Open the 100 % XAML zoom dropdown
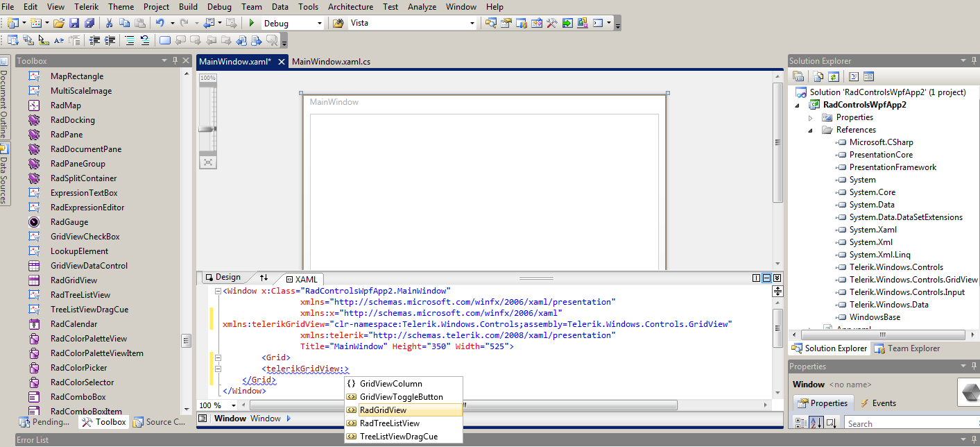This screenshot has height=447, width=980. 234,405
